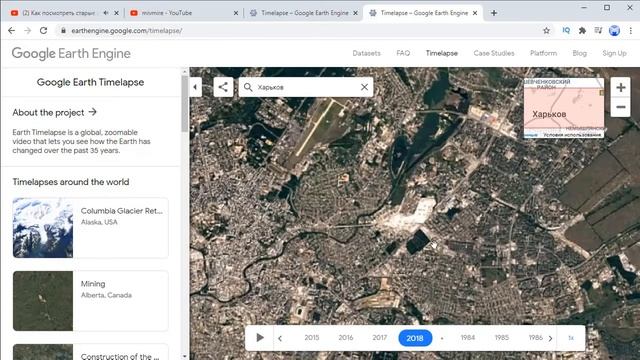Click the Alaska, USA subtitle
Screen dimensions: 640x360
click(x=99, y=222)
